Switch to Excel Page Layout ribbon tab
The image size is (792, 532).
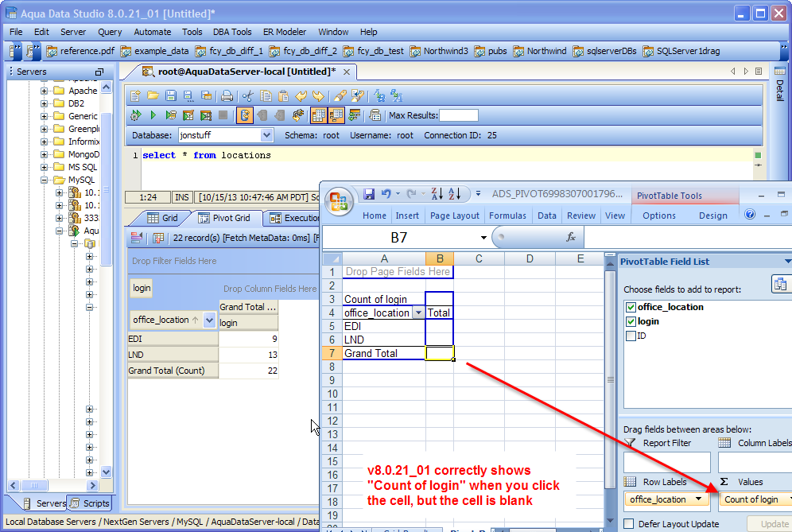click(x=455, y=216)
